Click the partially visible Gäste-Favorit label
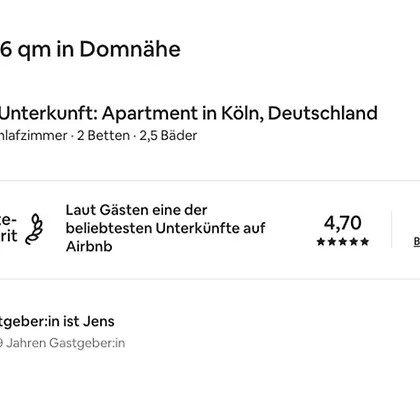 (8, 228)
